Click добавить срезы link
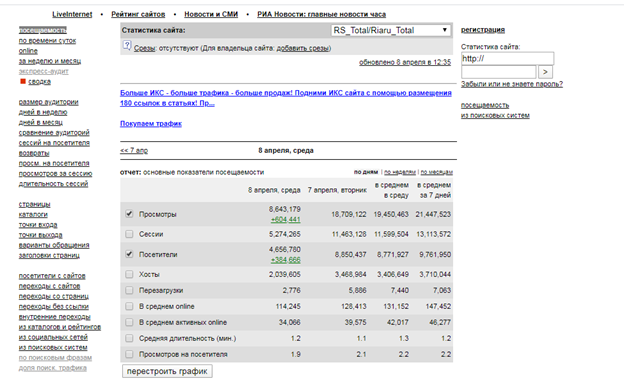 303,48
